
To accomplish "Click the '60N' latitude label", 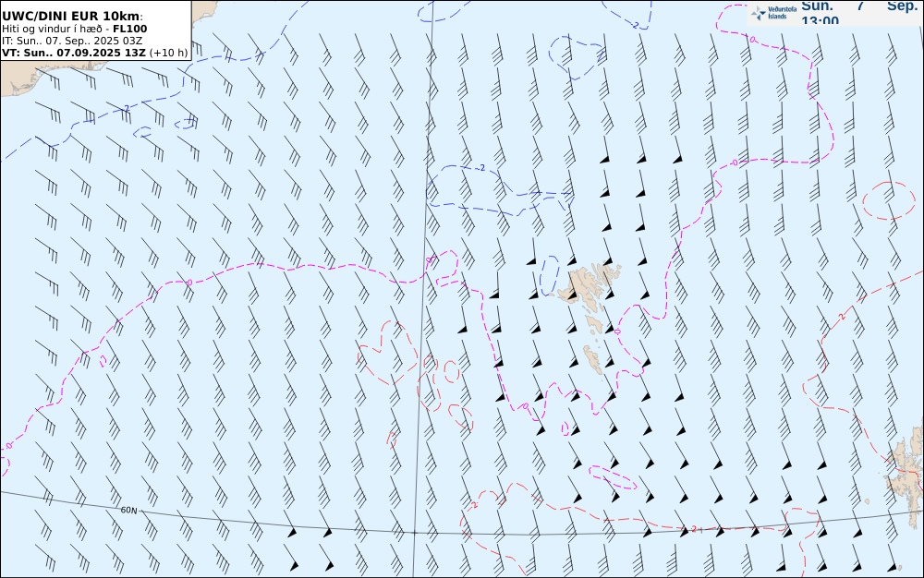I will 129,511.
